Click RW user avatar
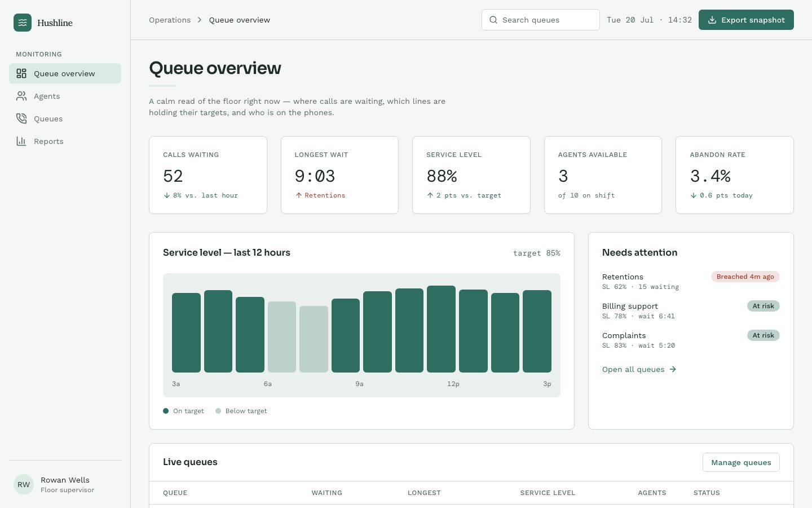The width and height of the screenshot is (812, 508). [x=24, y=484]
